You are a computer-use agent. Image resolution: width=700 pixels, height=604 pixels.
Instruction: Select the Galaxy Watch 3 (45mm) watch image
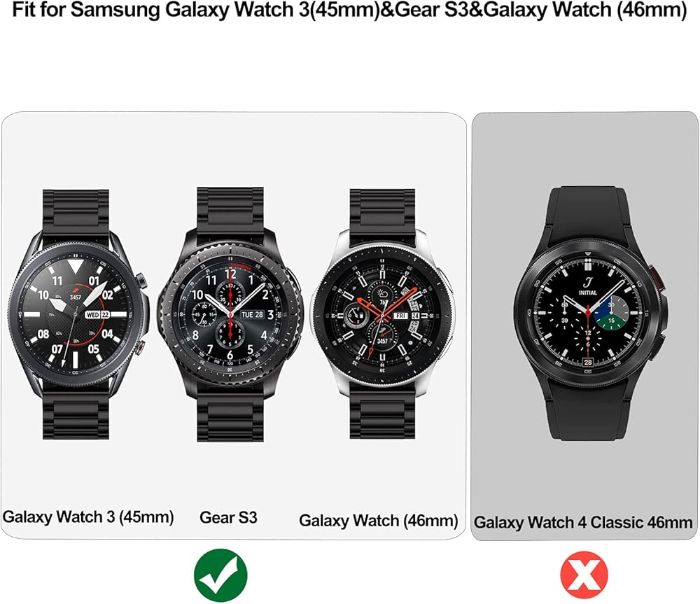[78, 314]
